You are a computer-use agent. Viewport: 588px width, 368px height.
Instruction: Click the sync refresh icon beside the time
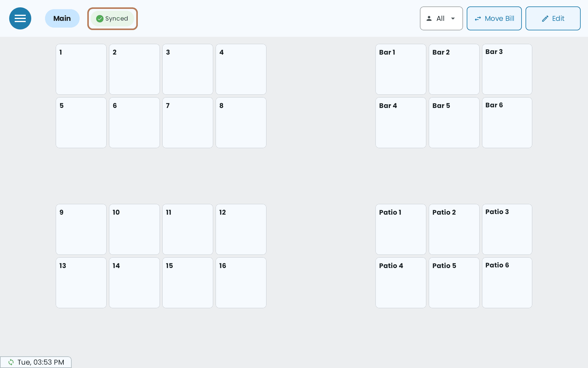(x=11, y=362)
